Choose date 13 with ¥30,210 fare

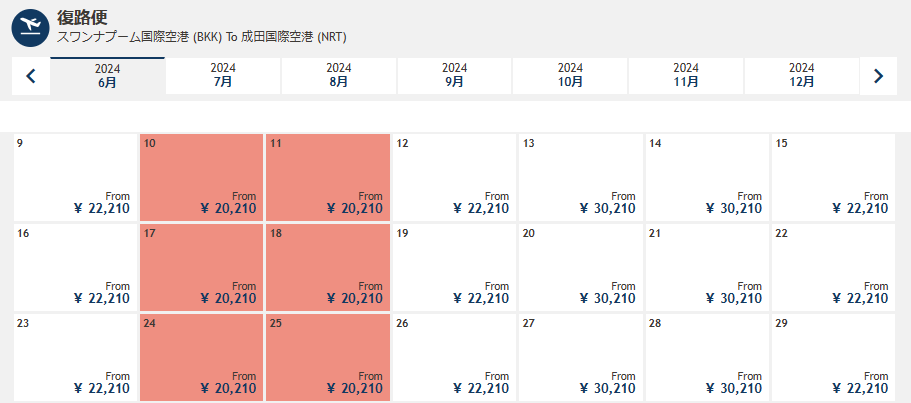click(x=581, y=178)
